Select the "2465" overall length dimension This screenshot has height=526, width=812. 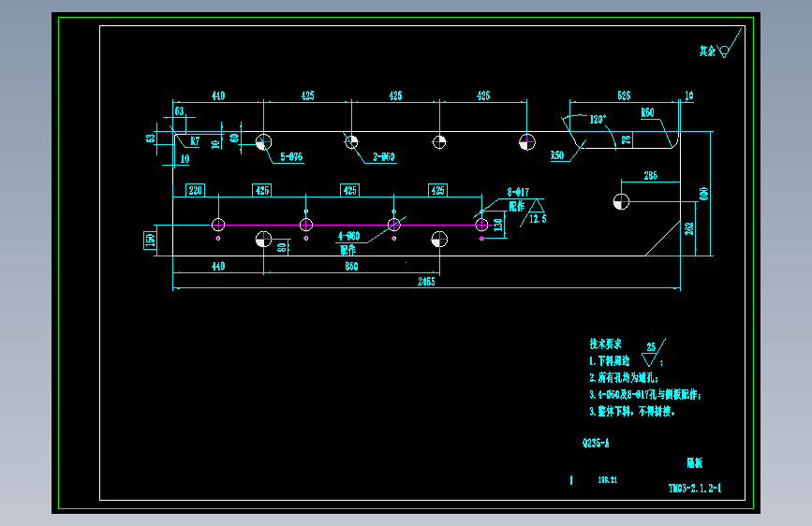coord(426,282)
